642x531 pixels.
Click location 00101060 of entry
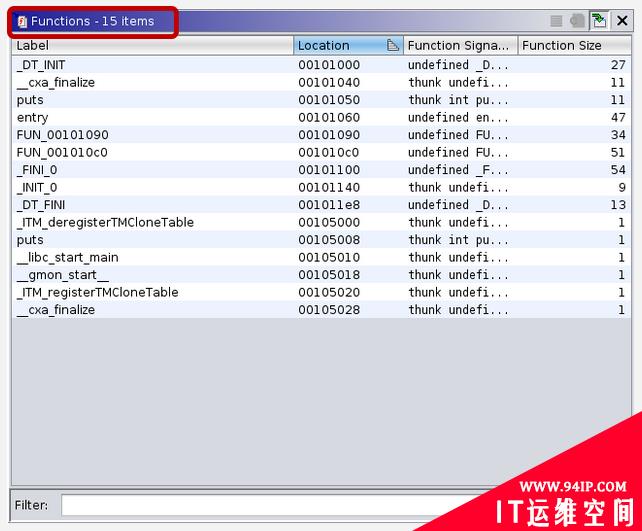(329, 117)
